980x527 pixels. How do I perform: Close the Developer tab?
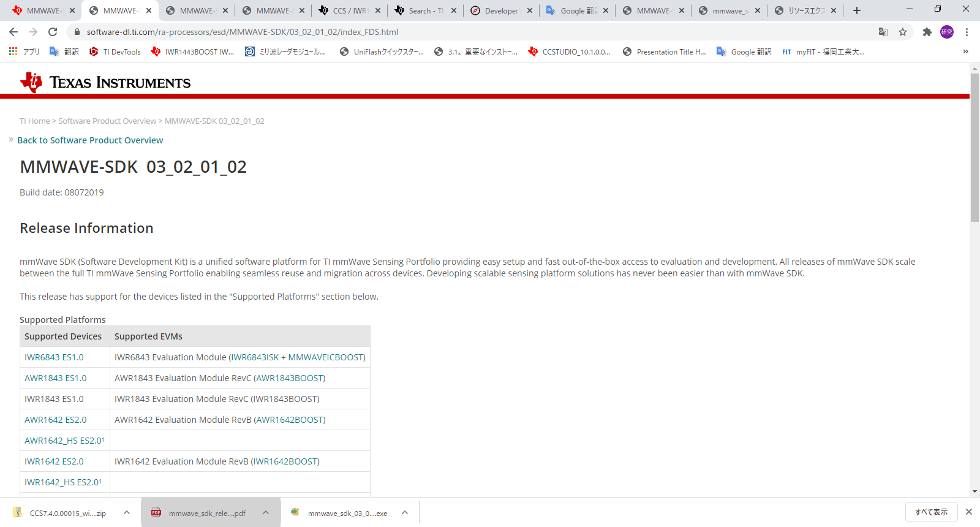[530, 10]
